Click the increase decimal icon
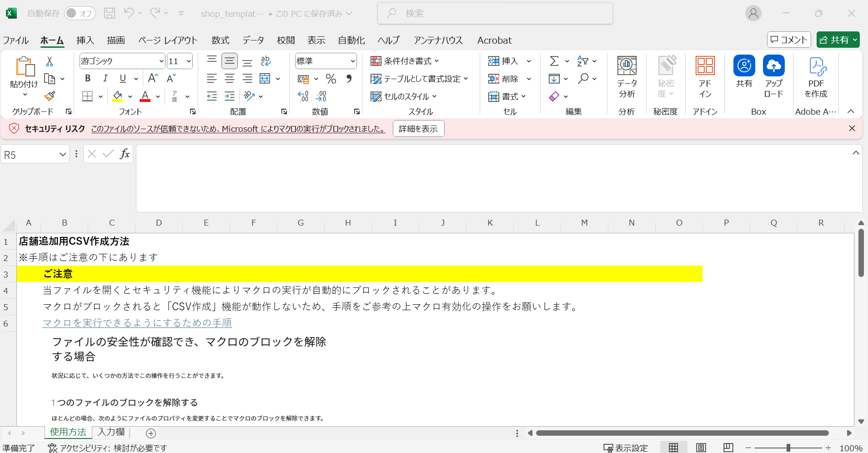 [x=303, y=96]
